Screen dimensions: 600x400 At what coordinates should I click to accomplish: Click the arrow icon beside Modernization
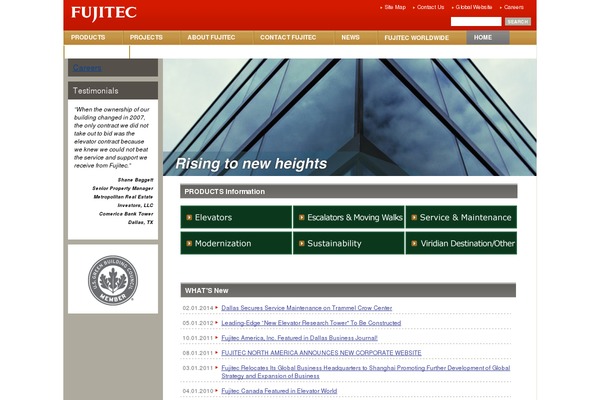click(189, 243)
